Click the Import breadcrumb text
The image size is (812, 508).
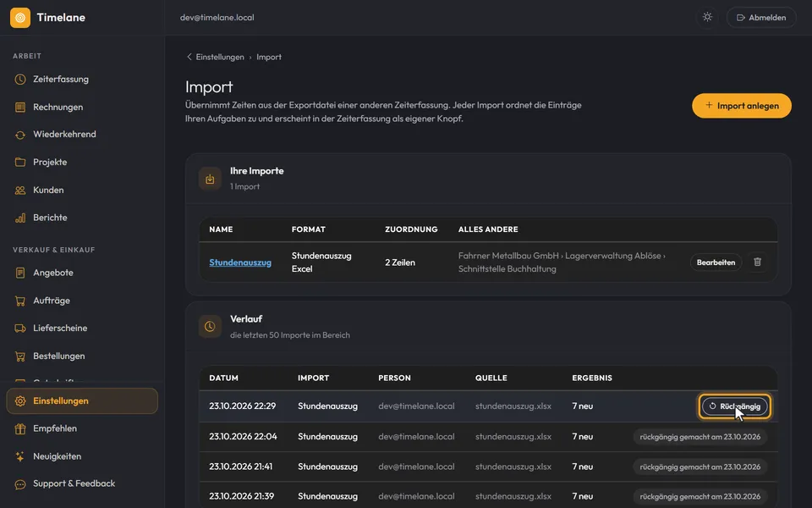click(269, 57)
